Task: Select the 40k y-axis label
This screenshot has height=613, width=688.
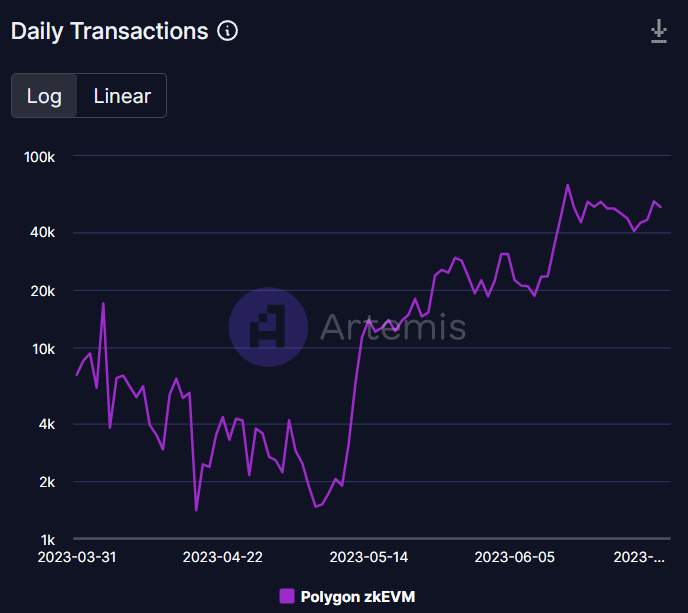Action: pyautogui.click(x=43, y=232)
